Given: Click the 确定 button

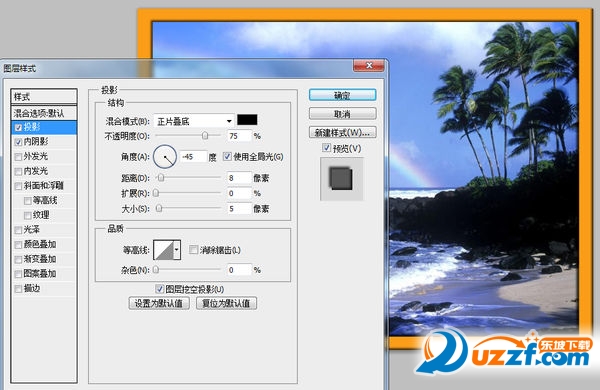Looking at the screenshot, I should pos(342,95).
